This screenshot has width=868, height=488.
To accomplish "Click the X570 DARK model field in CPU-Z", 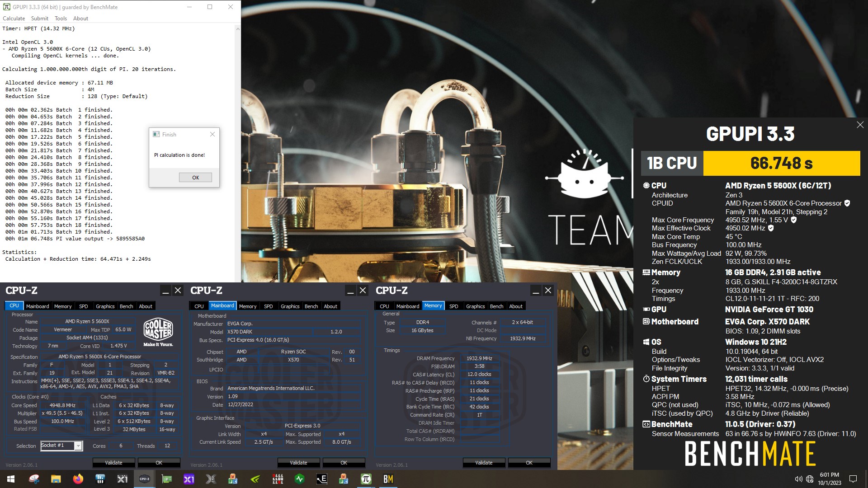I will [x=269, y=332].
